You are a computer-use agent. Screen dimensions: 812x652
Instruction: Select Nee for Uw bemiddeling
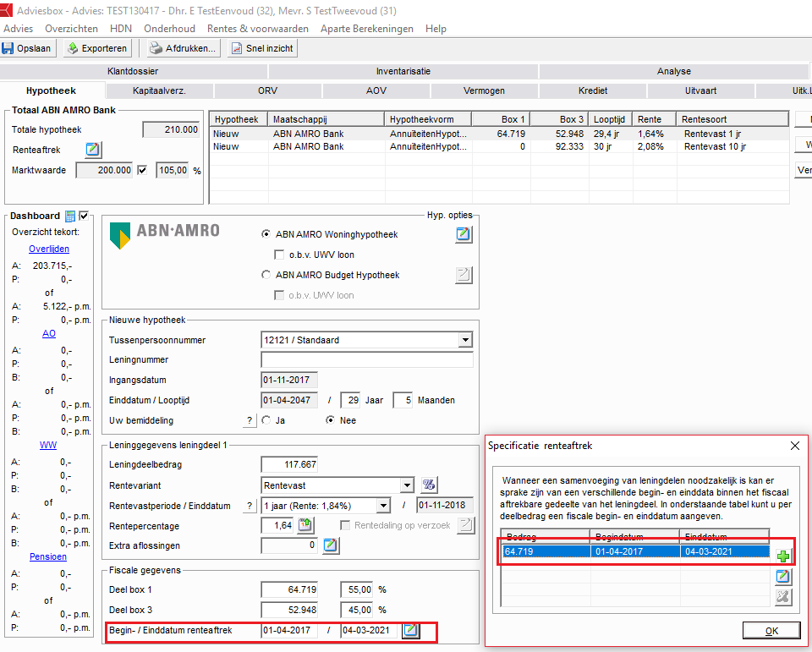click(x=330, y=420)
